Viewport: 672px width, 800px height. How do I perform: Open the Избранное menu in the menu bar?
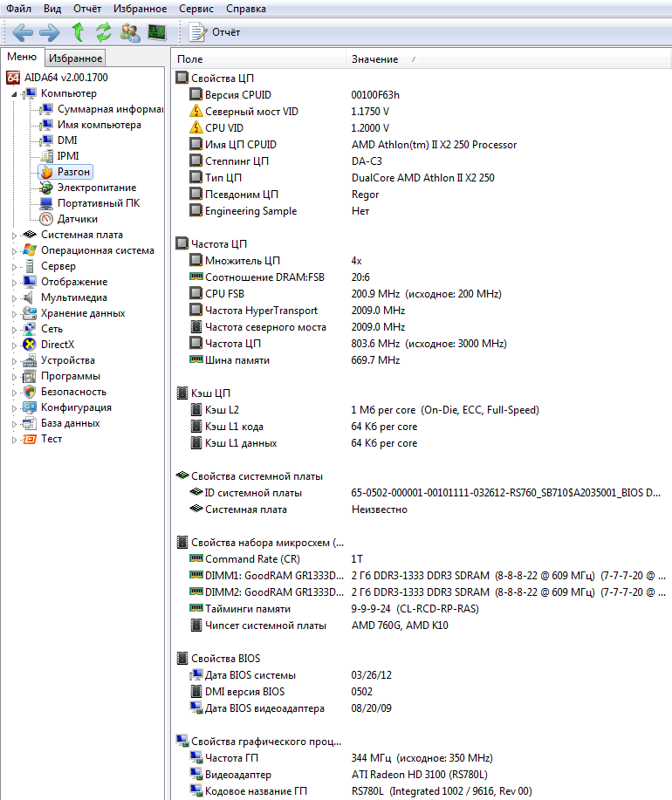click(140, 9)
